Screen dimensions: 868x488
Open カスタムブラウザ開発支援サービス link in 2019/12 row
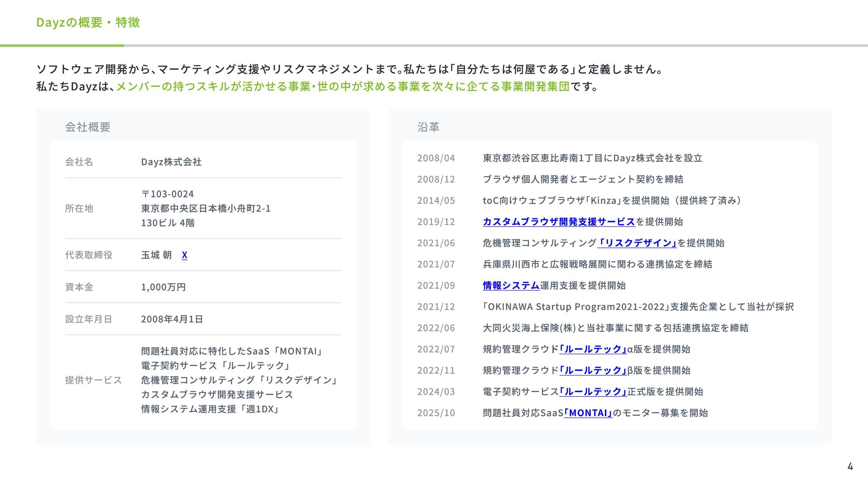[x=559, y=222]
